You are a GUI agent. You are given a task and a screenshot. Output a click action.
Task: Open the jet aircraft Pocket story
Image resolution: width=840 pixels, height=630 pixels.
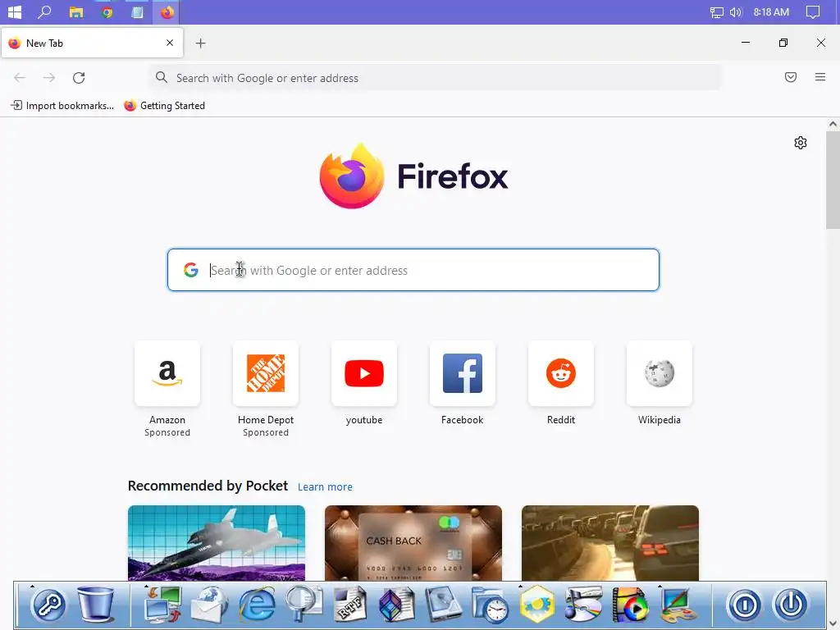click(217, 543)
